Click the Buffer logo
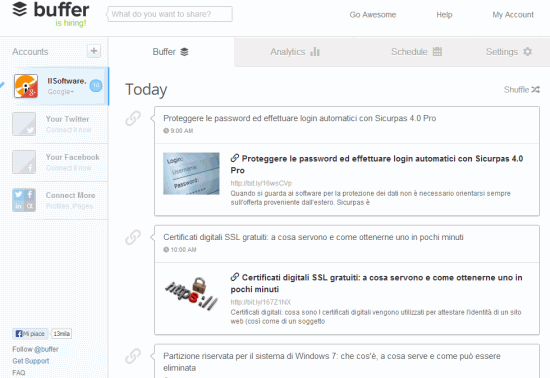 pos(51,9)
